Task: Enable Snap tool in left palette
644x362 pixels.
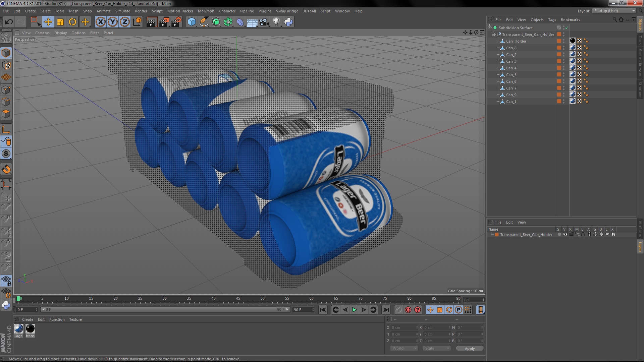Action: click(6, 154)
